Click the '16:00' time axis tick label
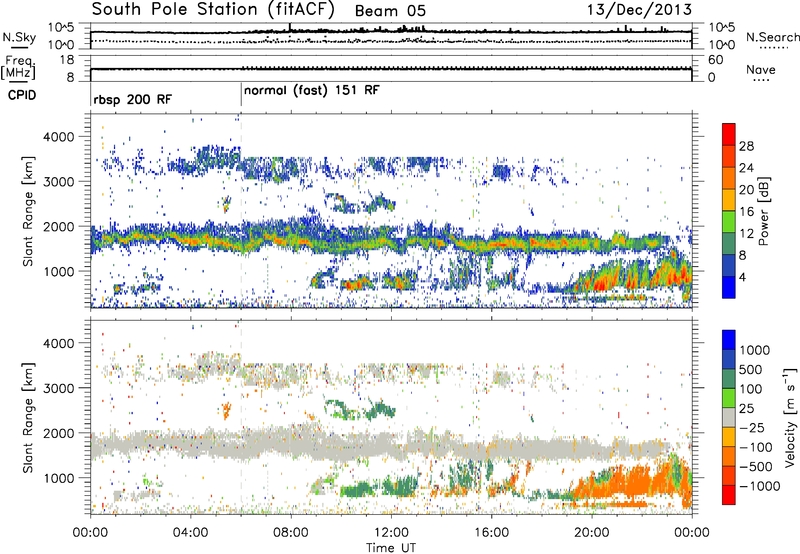 click(491, 533)
